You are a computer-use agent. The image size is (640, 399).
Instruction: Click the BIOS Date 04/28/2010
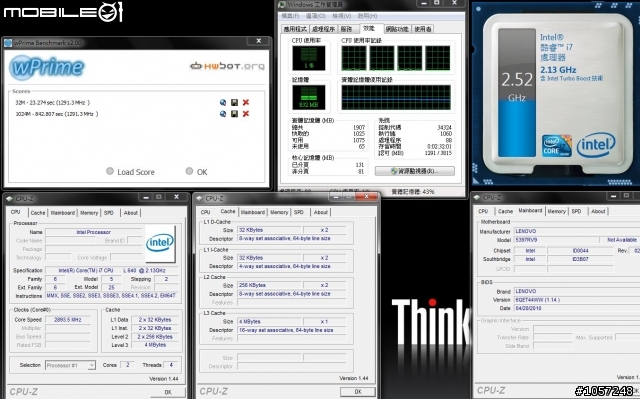[x=576, y=308]
